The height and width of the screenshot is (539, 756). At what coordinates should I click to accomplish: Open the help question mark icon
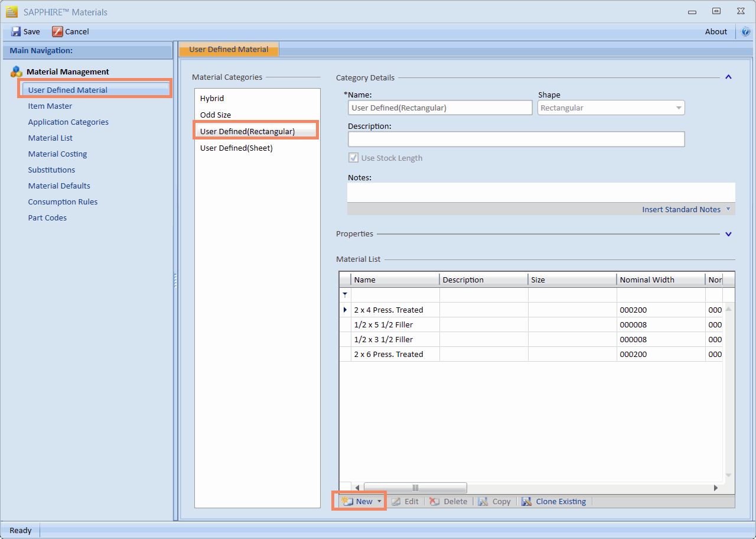(745, 31)
